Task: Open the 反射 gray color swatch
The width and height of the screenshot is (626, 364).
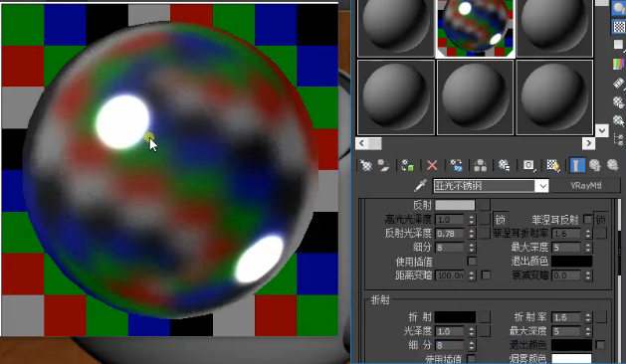Action: [455, 205]
